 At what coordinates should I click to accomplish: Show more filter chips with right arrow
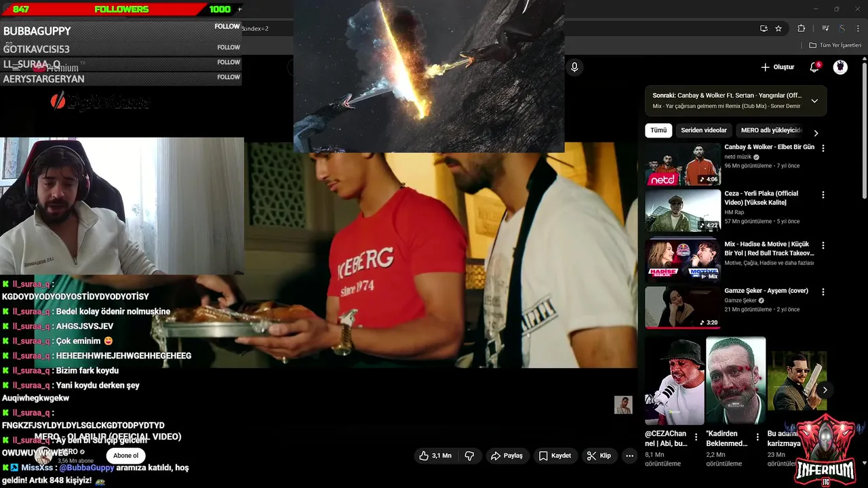tap(816, 133)
